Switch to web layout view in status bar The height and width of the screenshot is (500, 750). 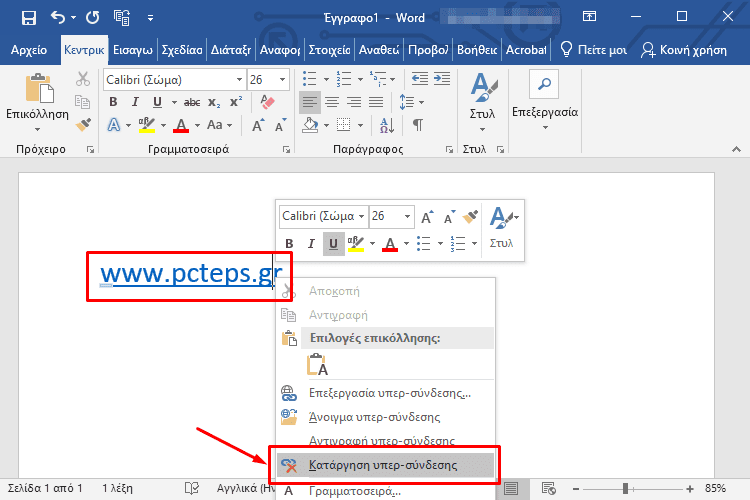[x=548, y=489]
